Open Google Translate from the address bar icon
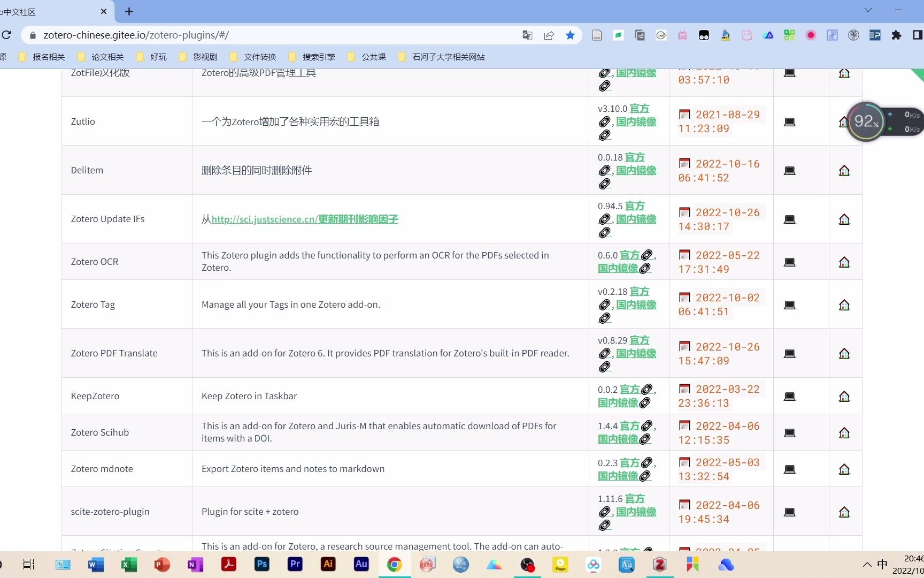This screenshot has height=578, width=924. pyautogui.click(x=527, y=35)
